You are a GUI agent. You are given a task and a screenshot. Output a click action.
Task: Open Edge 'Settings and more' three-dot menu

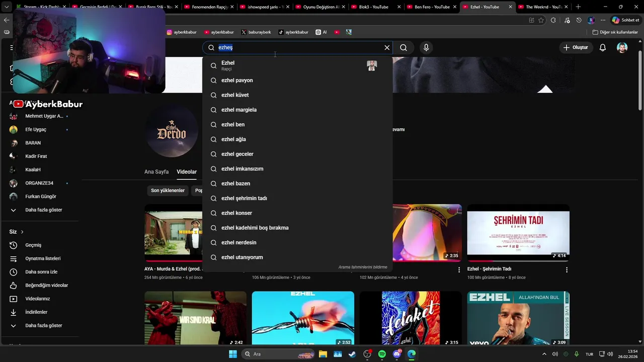point(603,20)
